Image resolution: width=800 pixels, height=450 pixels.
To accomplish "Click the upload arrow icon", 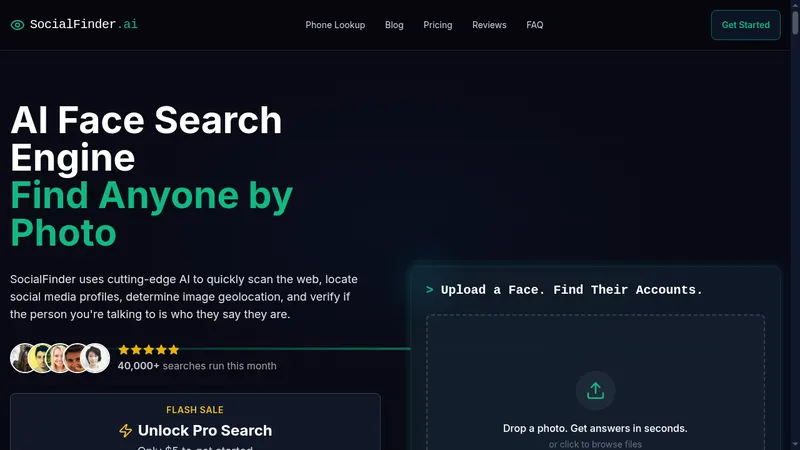I will pos(595,391).
